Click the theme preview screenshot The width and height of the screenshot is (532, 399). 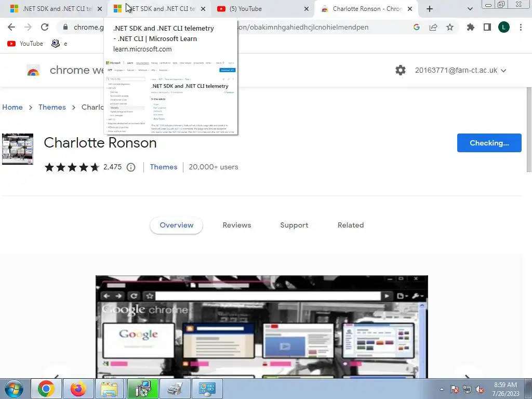(262, 327)
